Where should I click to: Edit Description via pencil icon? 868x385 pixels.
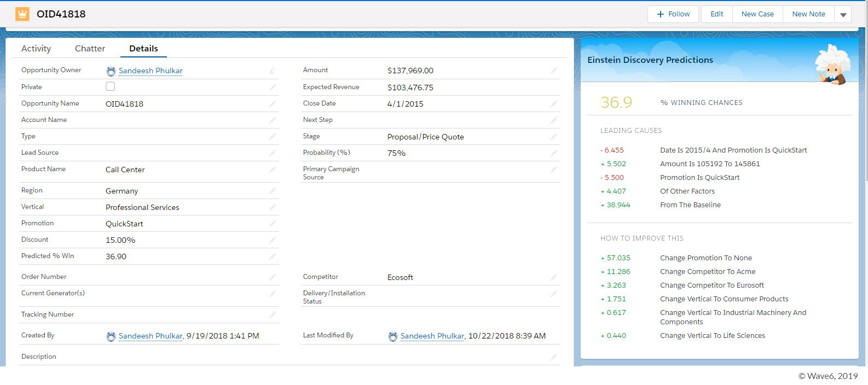coord(553,357)
